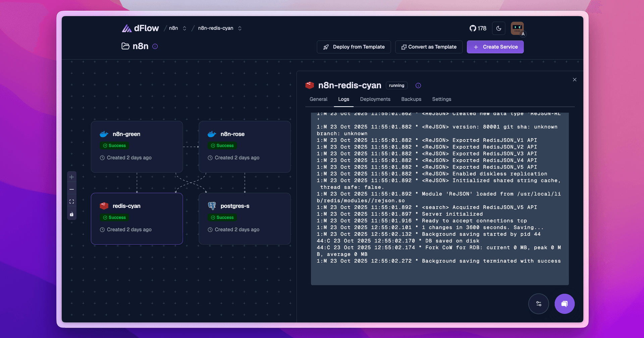Zoom in on the canvas using the plus icon
Screen dimensions: 644x338
(x=71, y=177)
